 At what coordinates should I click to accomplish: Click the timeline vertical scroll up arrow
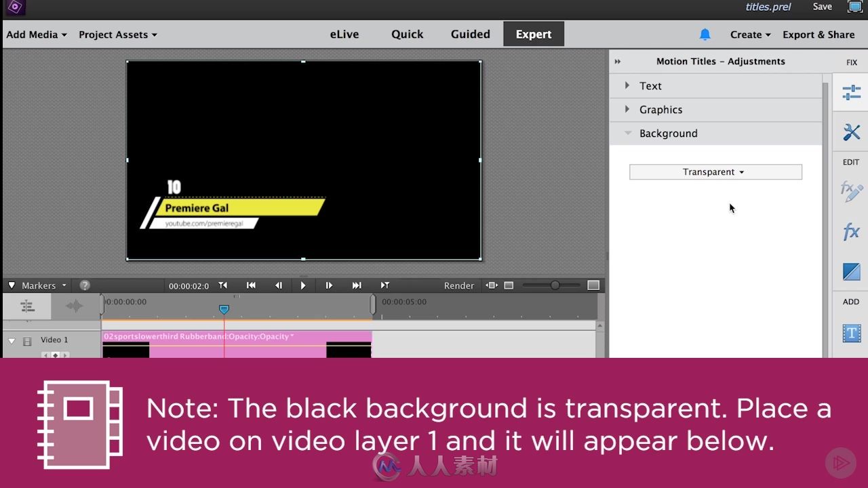pos(600,326)
